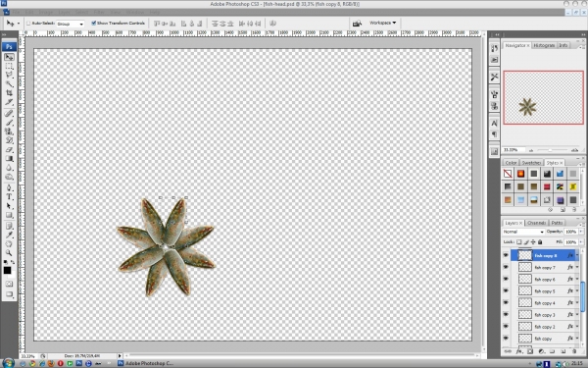The width and height of the screenshot is (588, 368).
Task: Select the History Brush tool
Action: (x=9, y=140)
